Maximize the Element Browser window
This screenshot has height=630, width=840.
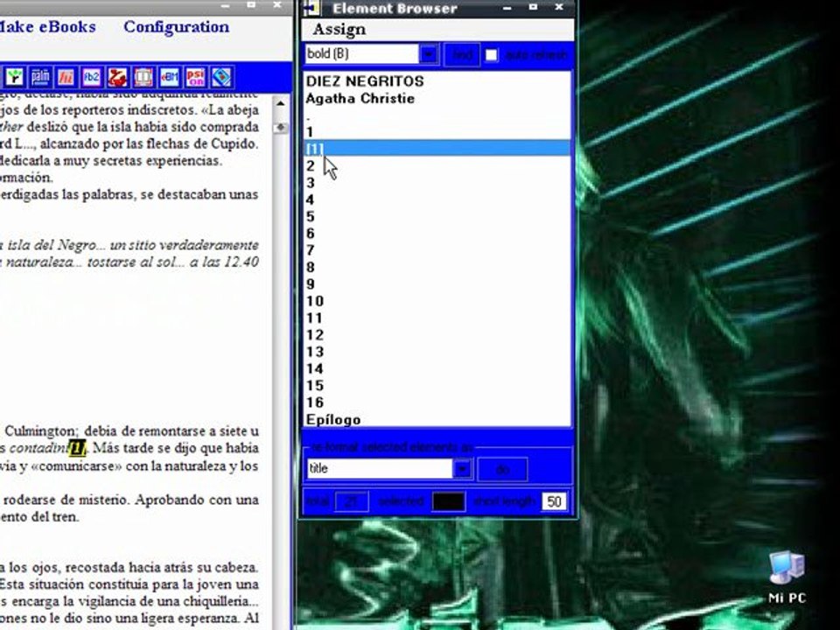(533, 7)
